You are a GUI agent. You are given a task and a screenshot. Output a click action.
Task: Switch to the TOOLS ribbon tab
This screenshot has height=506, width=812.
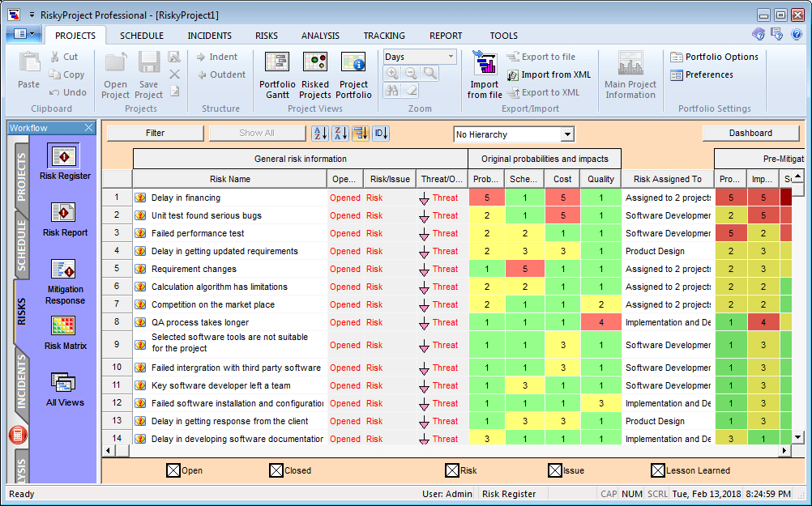click(503, 36)
